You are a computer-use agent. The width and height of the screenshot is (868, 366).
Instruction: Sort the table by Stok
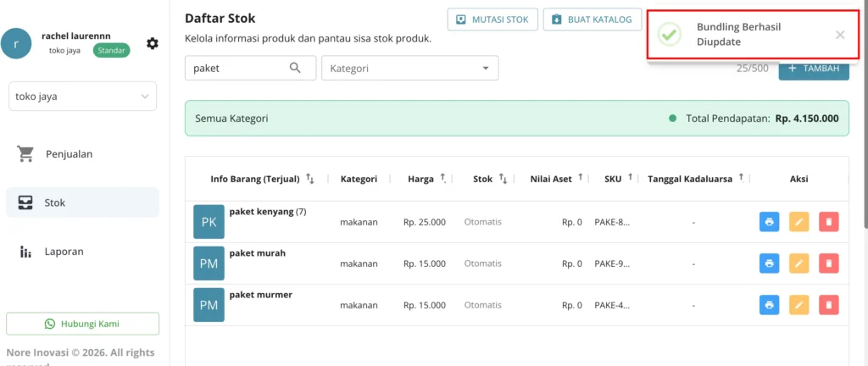pyautogui.click(x=490, y=179)
